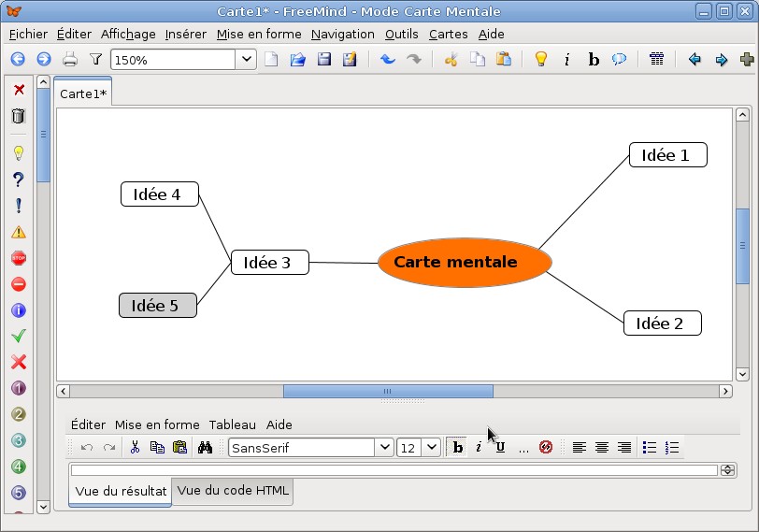
Task: Click the trash can icon in sidebar
Action: coord(19,116)
